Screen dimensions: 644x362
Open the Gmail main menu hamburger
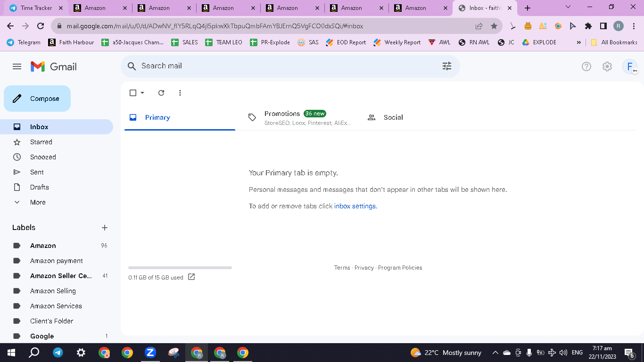click(17, 66)
